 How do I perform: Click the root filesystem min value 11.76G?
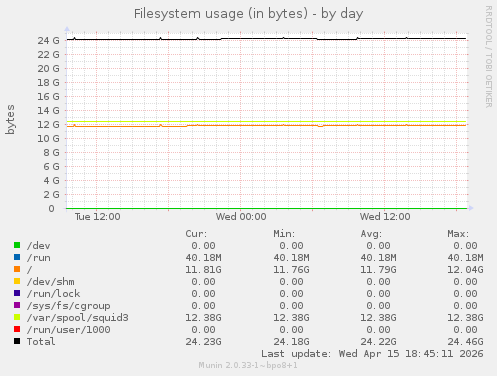pyautogui.click(x=291, y=270)
